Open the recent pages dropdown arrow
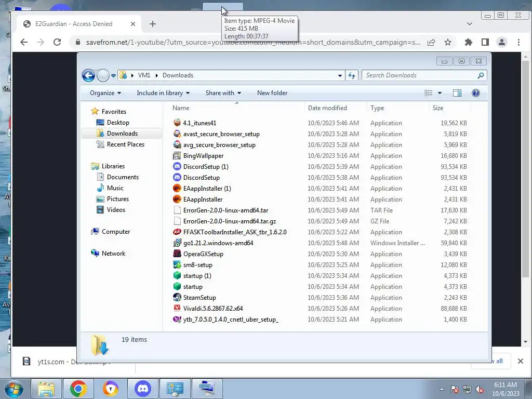This screenshot has height=399, width=532. (113, 76)
